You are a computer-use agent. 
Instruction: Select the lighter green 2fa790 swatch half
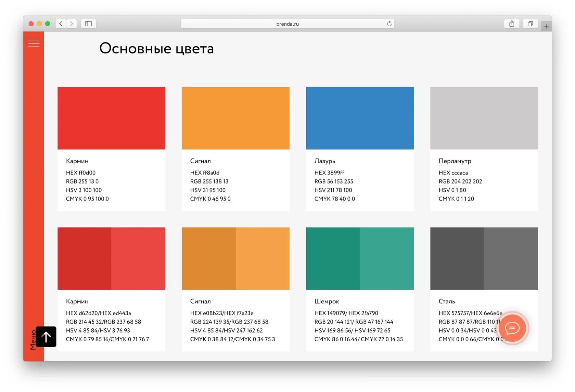pyautogui.click(x=387, y=258)
